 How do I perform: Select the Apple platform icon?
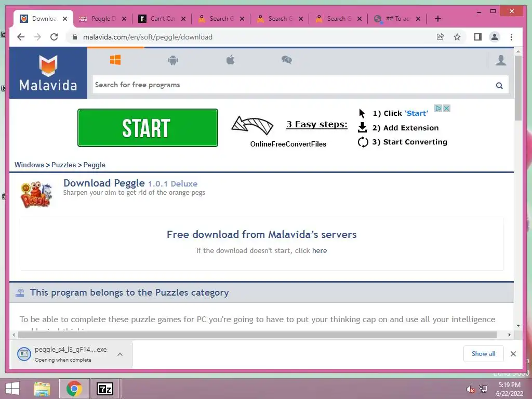pos(230,60)
